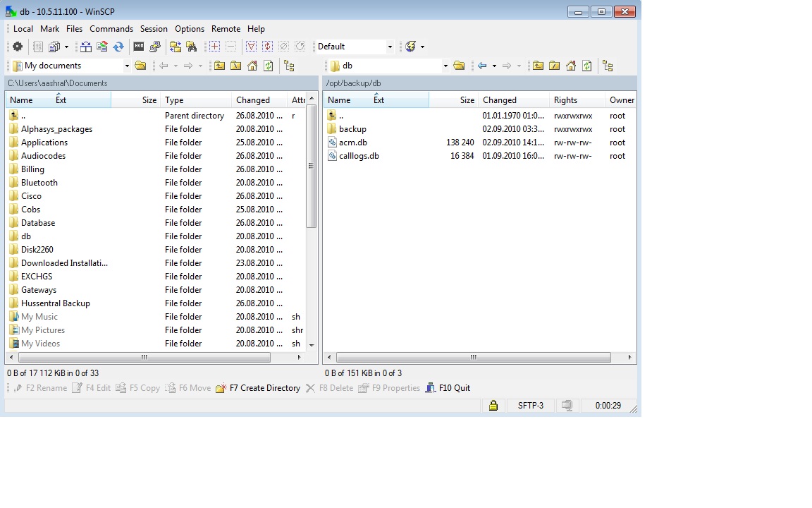Go to remote home directory icon
Image resolution: width=812 pixels, height=508 pixels.
(x=570, y=66)
